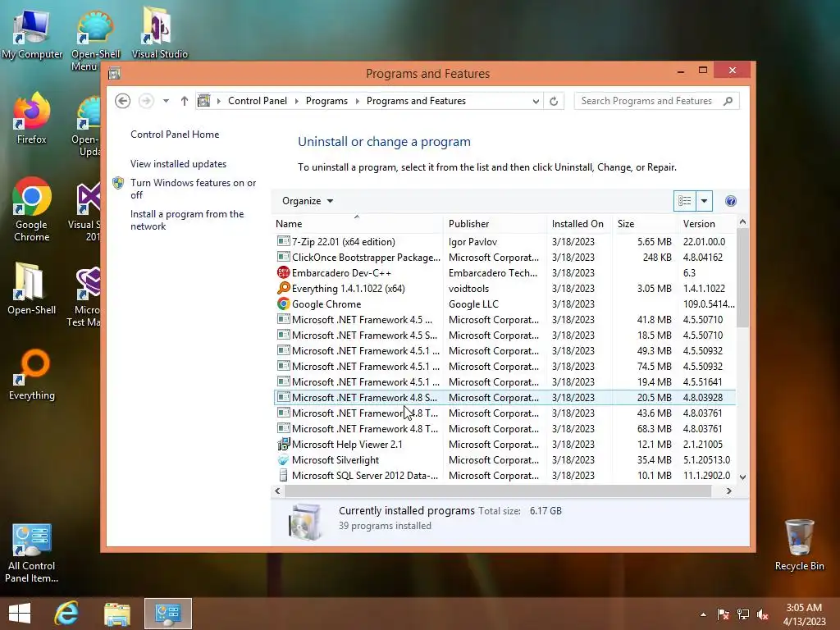Image resolution: width=840 pixels, height=630 pixels.
Task: Click the horizontal scrollbar left arrow
Action: coord(277,491)
